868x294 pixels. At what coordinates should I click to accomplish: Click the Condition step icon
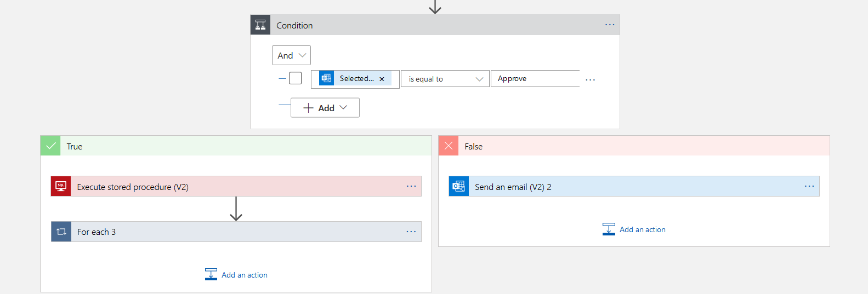click(260, 25)
